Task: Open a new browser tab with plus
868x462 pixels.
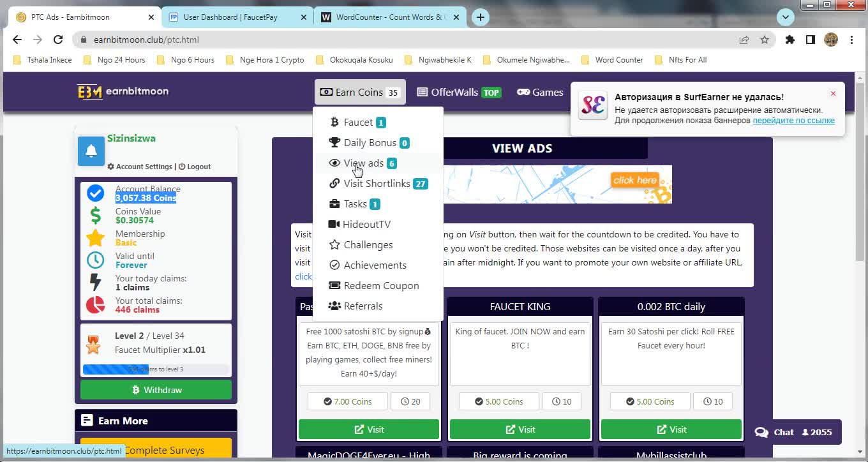Action: coord(481,17)
